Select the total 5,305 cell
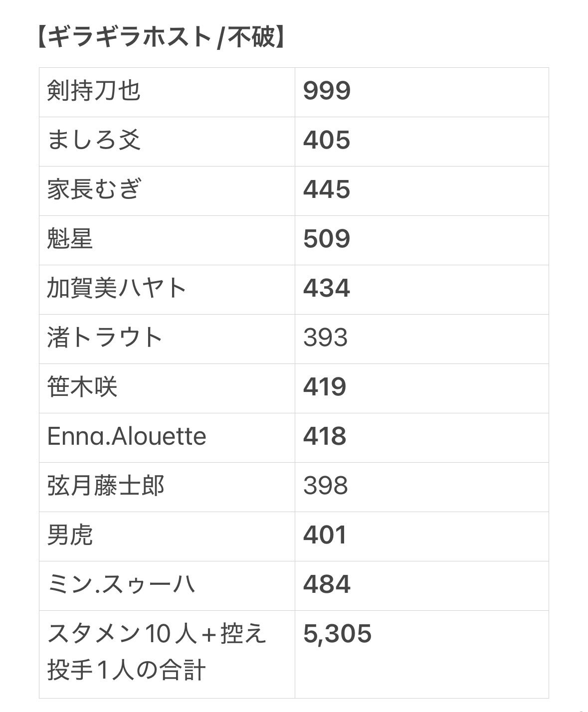 pos(422,654)
